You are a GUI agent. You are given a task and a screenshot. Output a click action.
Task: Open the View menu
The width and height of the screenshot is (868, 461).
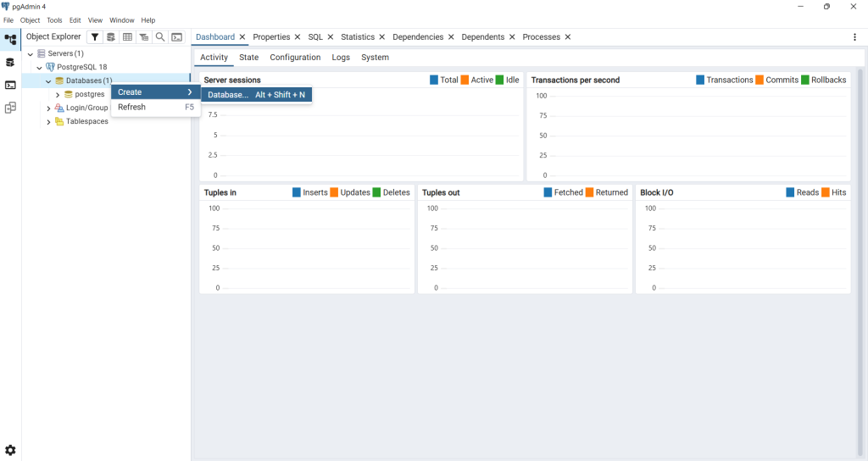[95, 20]
